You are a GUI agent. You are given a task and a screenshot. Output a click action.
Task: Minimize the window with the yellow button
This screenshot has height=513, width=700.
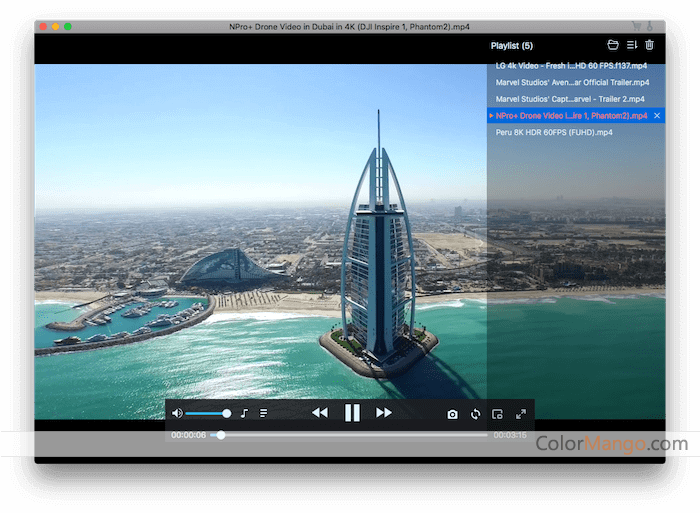click(55, 26)
